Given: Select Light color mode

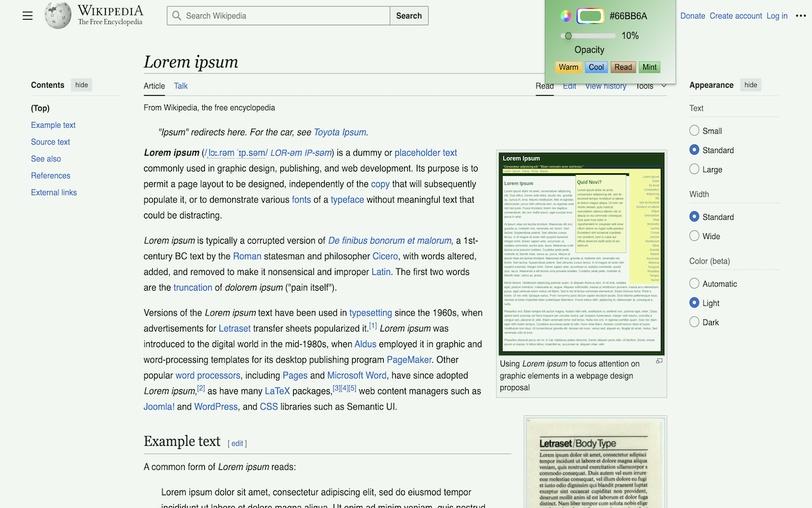Looking at the screenshot, I should (694, 303).
